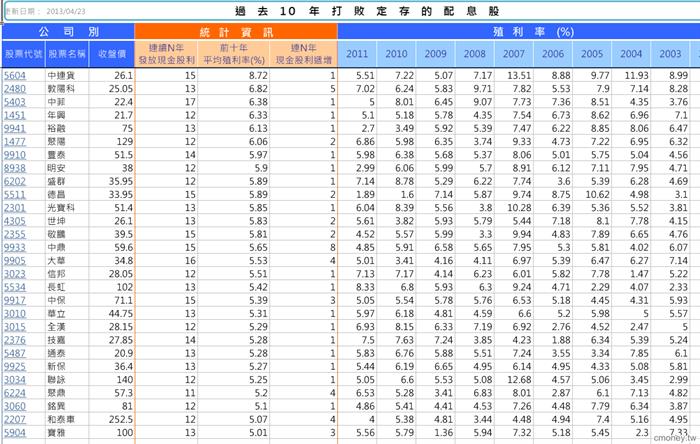Screen dimensions: 700x444
Task: Open stock code 9925 link
Action: (15, 367)
